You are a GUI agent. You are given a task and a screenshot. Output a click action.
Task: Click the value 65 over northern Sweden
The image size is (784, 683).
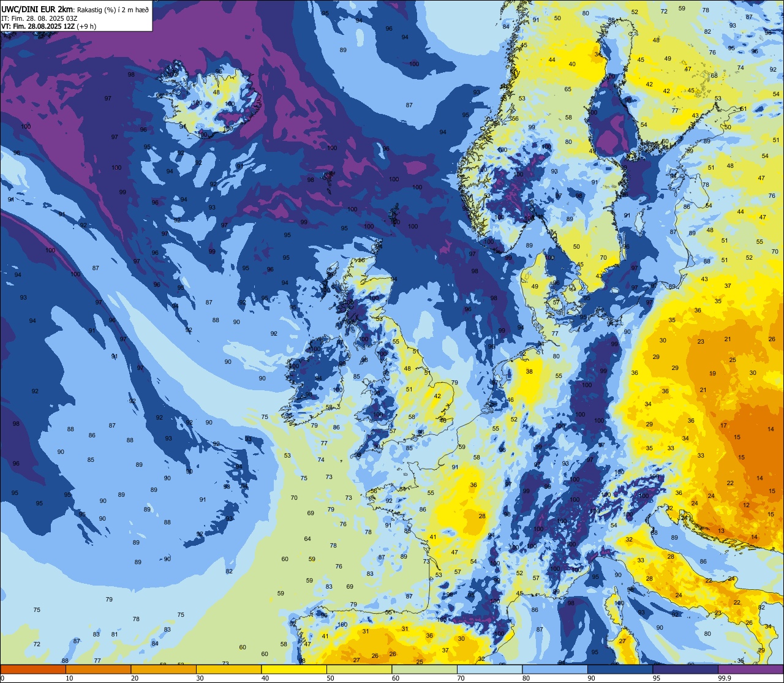(x=568, y=89)
